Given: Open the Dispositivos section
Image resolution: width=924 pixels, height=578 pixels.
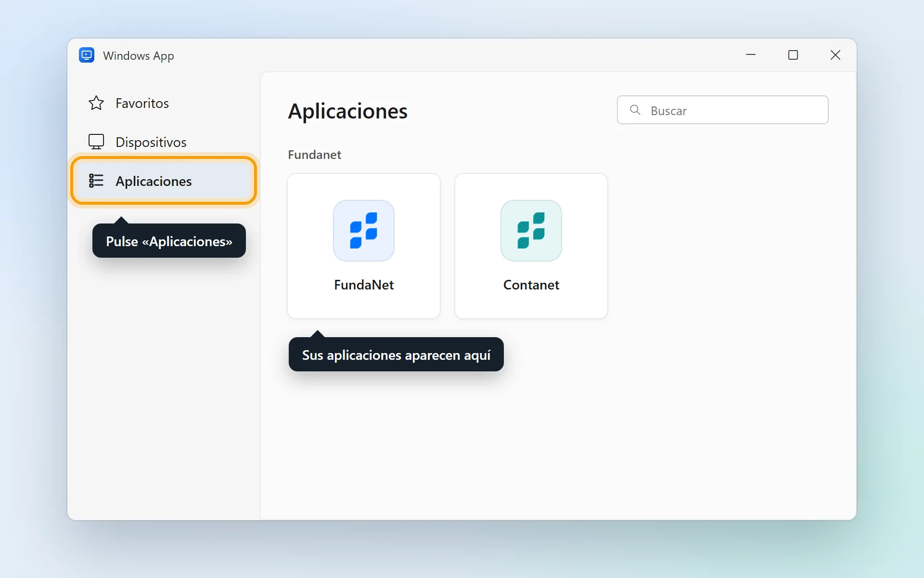Looking at the screenshot, I should click(164, 142).
